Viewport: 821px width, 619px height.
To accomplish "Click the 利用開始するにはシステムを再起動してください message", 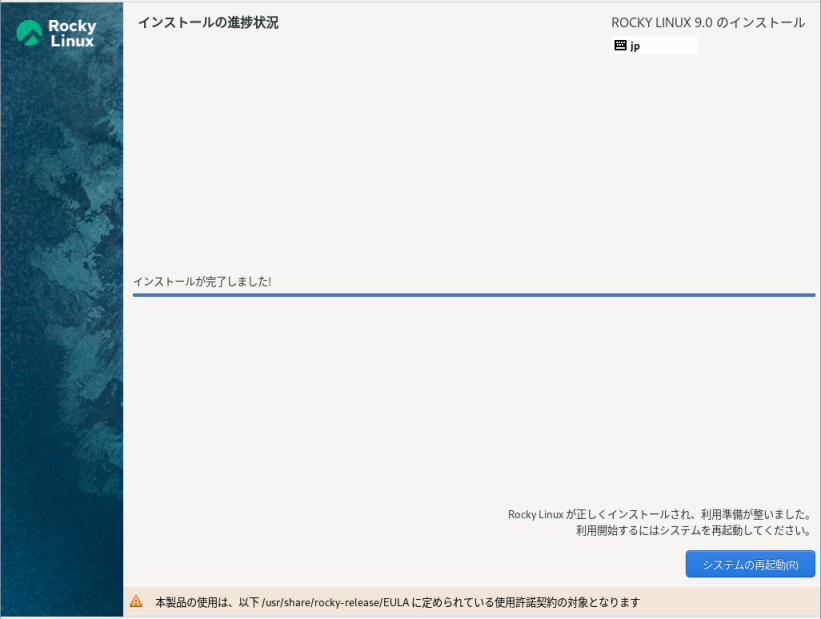I will click(694, 530).
